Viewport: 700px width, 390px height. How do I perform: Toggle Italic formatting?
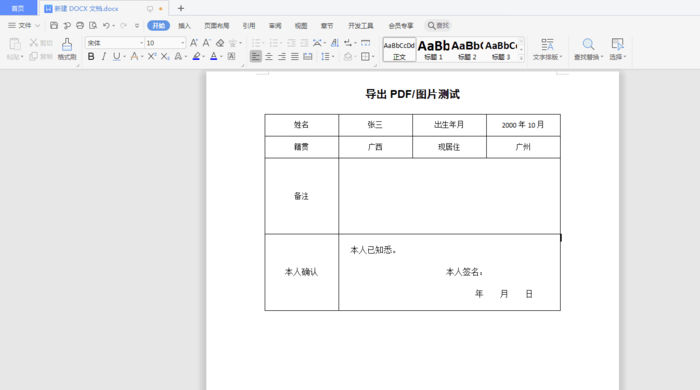[104, 56]
